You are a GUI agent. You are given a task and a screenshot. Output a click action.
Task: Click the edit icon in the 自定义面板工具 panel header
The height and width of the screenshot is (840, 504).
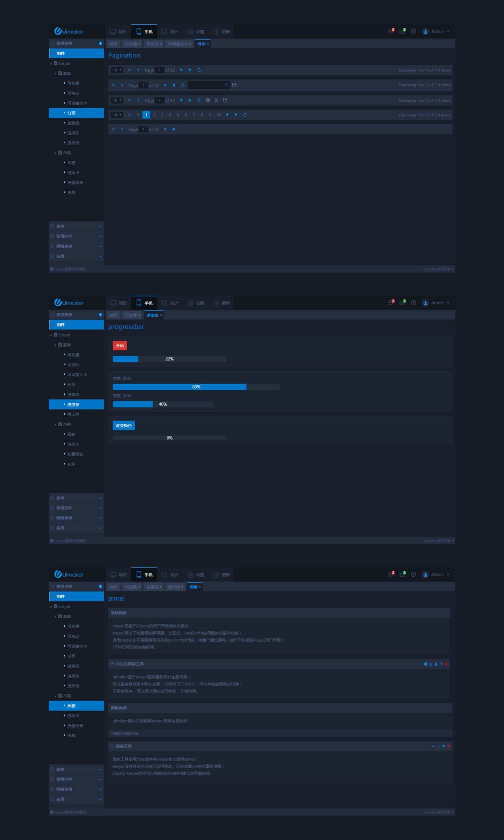430,664
